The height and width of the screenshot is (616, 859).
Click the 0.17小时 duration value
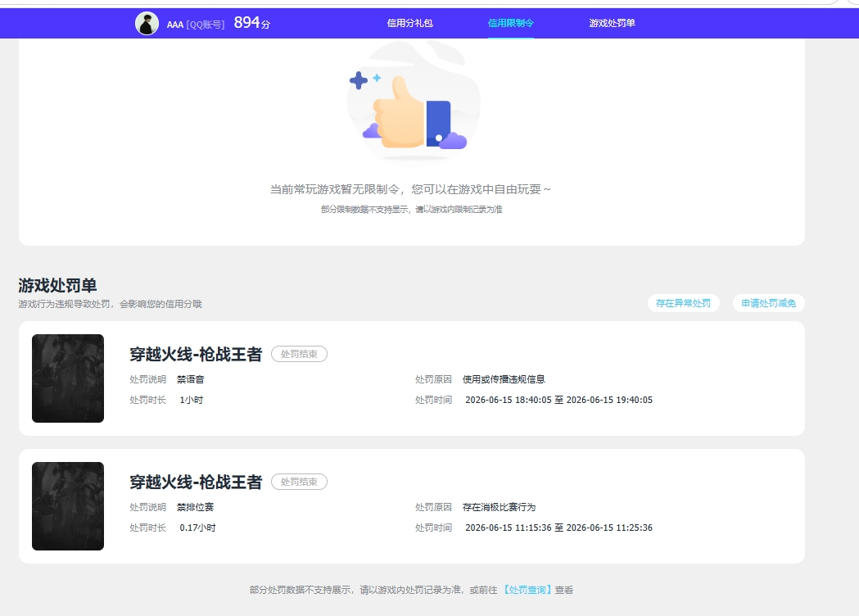[x=198, y=528]
